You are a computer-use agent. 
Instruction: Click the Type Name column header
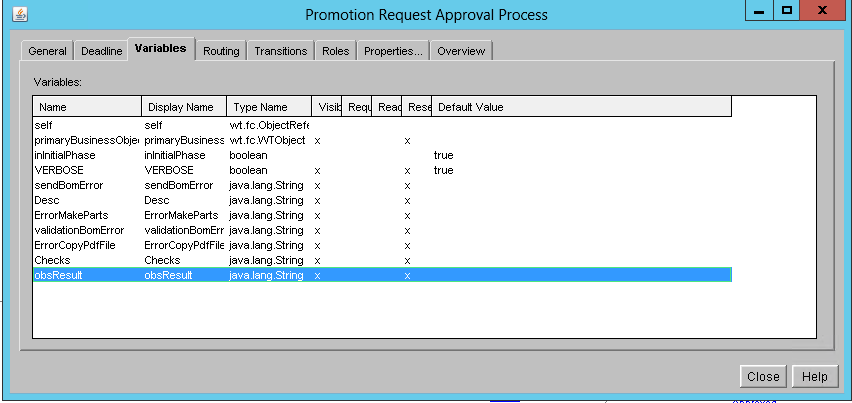pyautogui.click(x=269, y=107)
